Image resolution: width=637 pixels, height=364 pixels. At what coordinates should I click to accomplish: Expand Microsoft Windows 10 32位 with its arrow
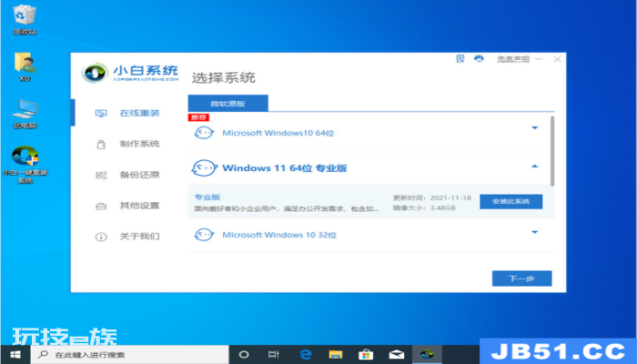click(535, 232)
